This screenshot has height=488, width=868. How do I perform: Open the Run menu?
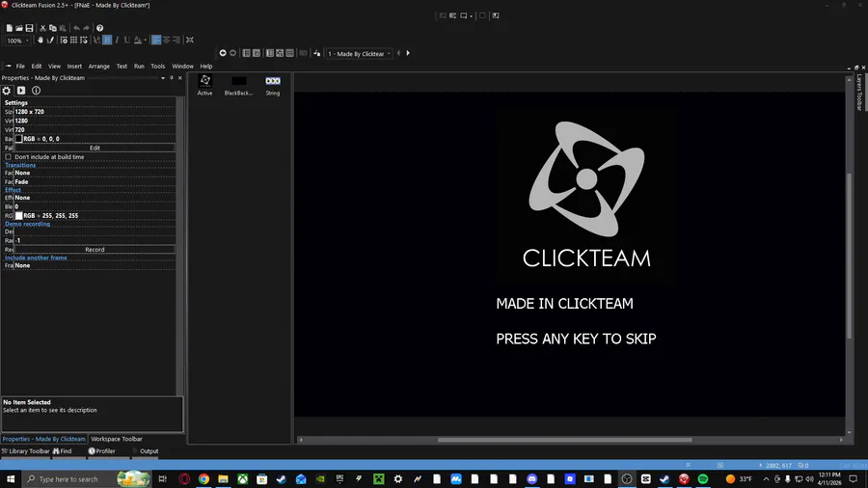coord(139,66)
